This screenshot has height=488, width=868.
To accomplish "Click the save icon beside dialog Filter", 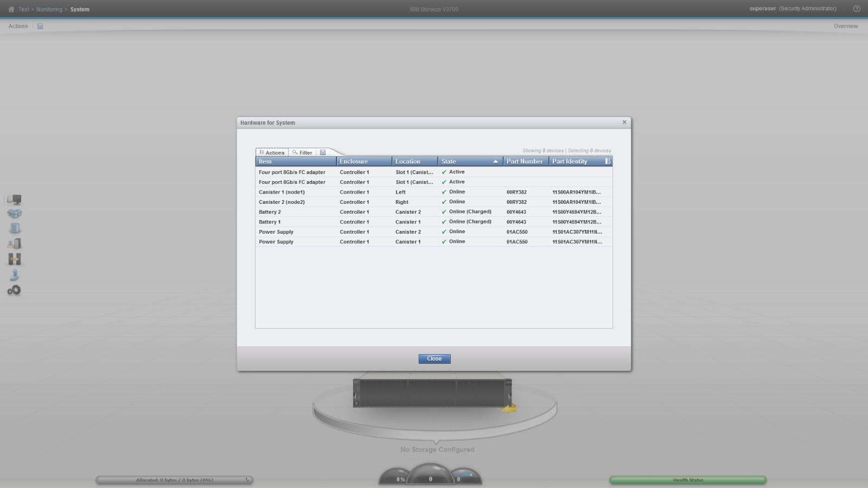I will pyautogui.click(x=323, y=153).
